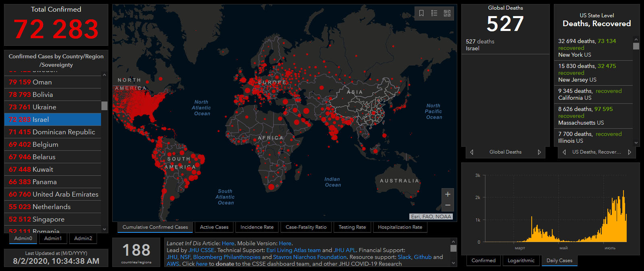644x271 pixels.
Task: Select the Admin1 level tab
Action: tap(53, 238)
